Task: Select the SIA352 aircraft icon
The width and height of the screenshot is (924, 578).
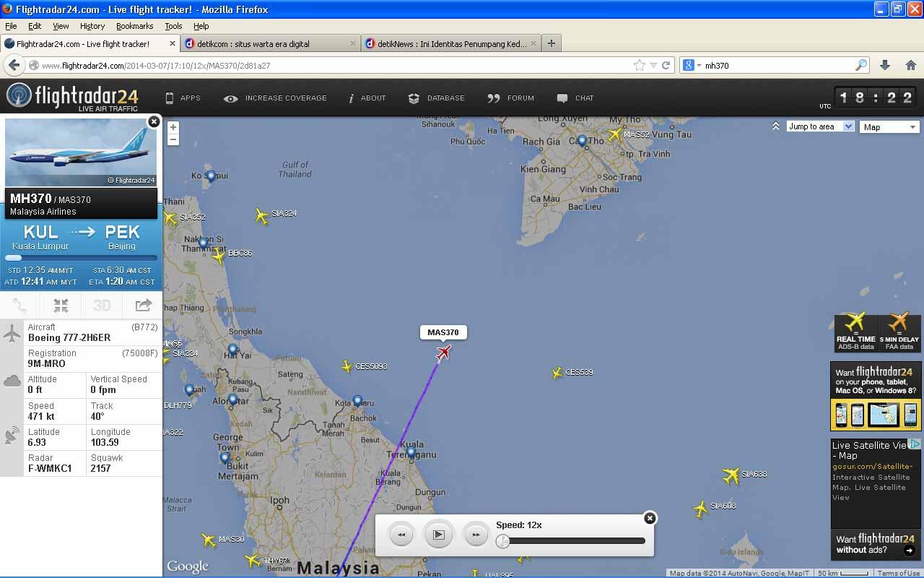Action: (170, 217)
